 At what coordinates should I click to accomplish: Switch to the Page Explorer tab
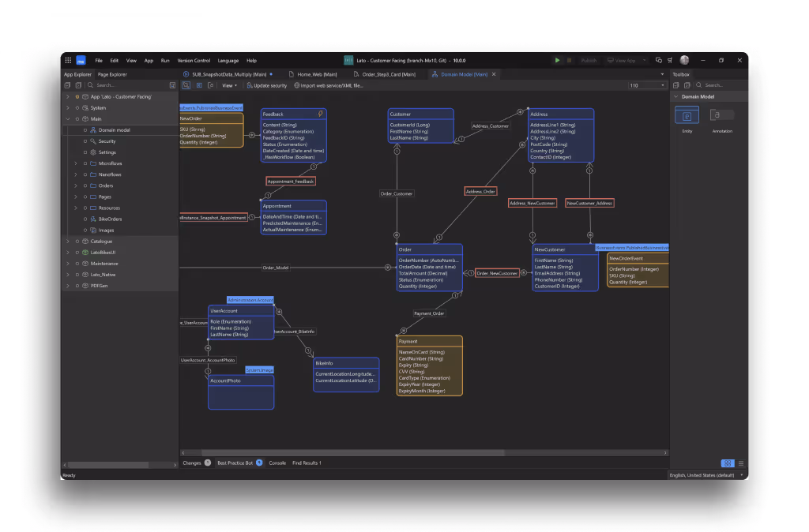click(x=112, y=74)
